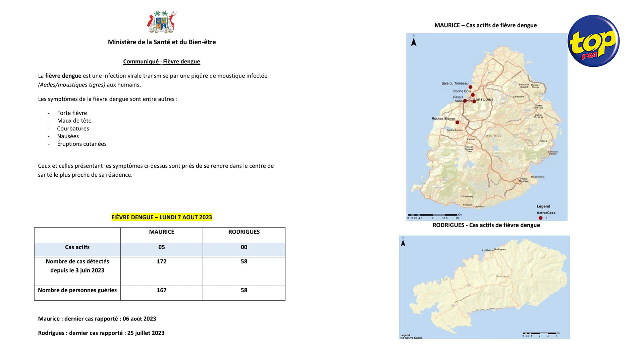Click 'No Active Cases' legend on Rodrigues map
The height and width of the screenshot is (362, 644).
411,338
